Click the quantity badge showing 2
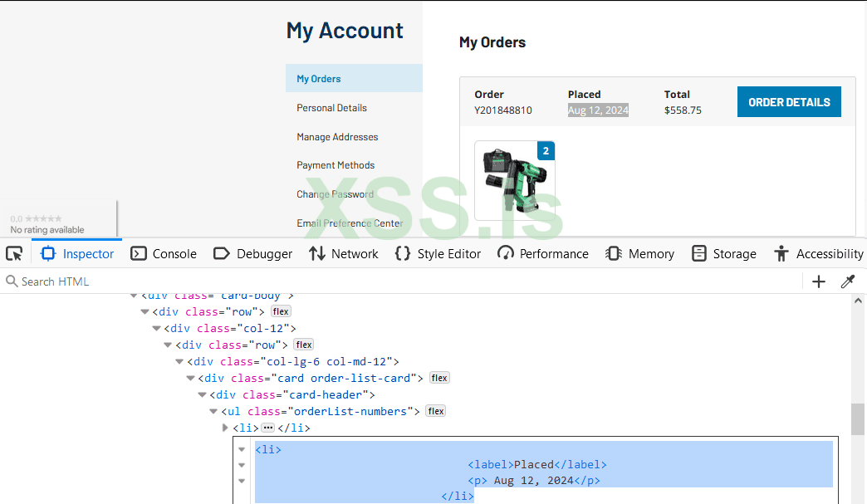 click(x=546, y=151)
